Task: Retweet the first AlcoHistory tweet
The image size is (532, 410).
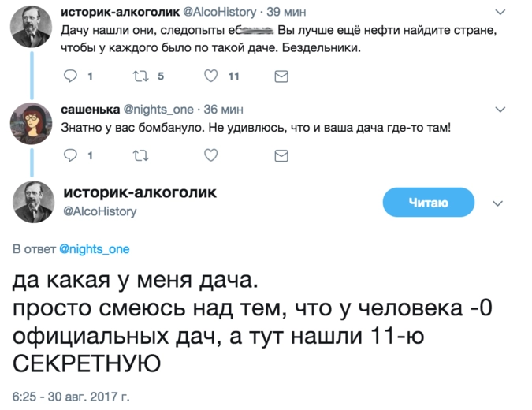Action: point(140,76)
